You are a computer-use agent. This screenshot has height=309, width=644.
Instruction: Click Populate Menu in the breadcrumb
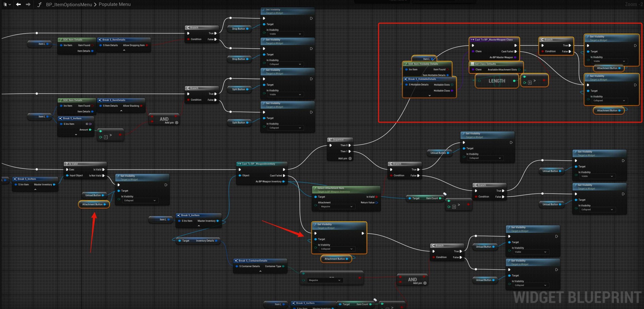click(115, 4)
